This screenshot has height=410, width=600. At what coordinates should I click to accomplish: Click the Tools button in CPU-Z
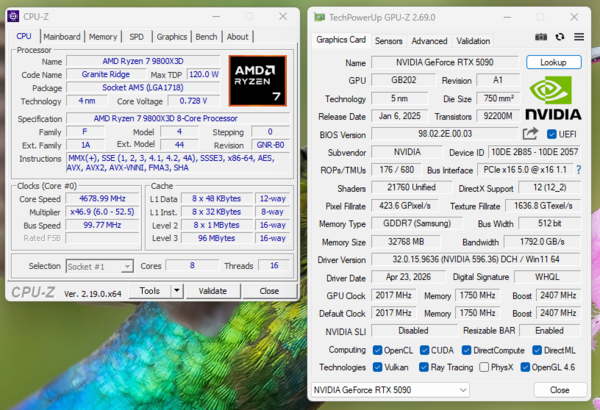click(150, 291)
